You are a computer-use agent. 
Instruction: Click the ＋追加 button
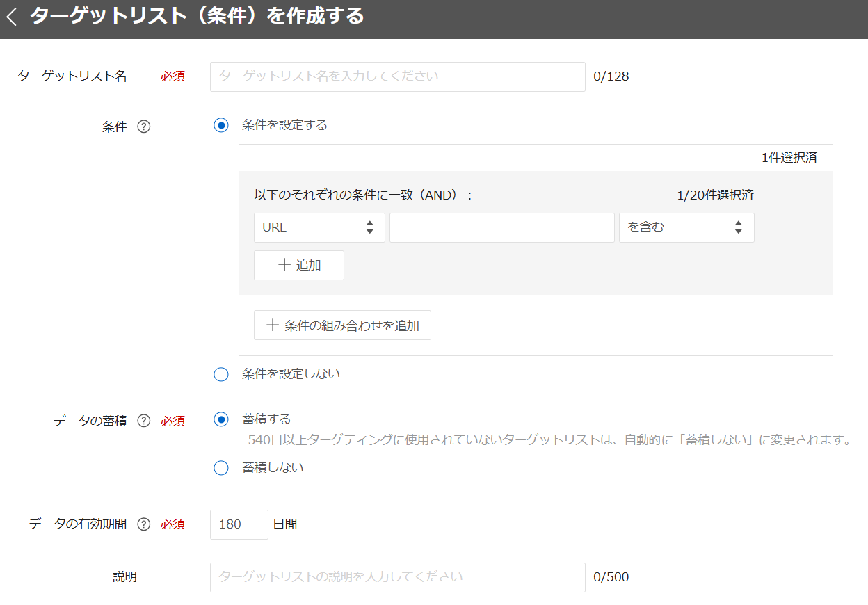click(299, 265)
